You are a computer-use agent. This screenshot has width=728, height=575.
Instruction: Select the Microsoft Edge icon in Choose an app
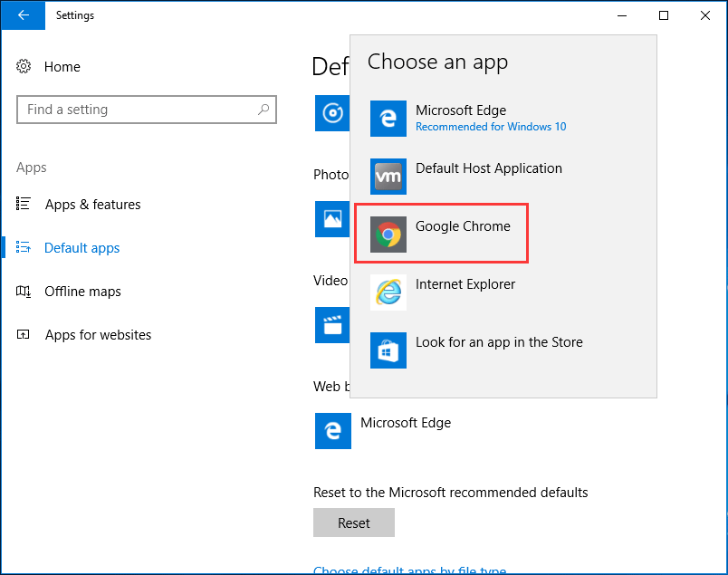[x=388, y=119]
